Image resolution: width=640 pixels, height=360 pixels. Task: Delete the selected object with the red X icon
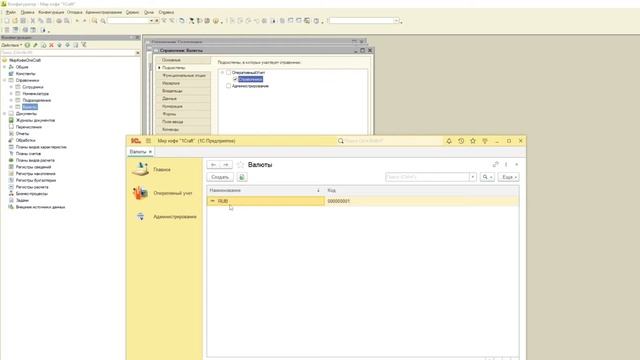click(x=51, y=45)
